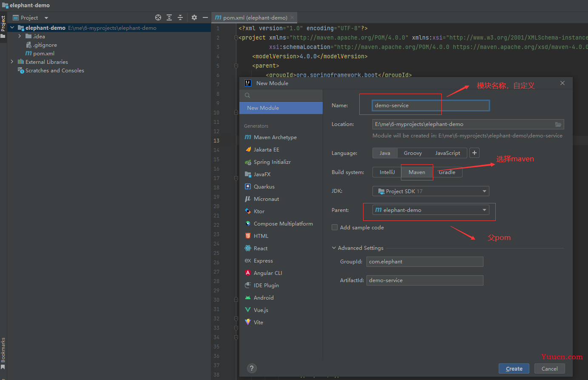The height and width of the screenshot is (380, 588).
Task: Click line number 13 in gutter
Action: pyautogui.click(x=216, y=141)
